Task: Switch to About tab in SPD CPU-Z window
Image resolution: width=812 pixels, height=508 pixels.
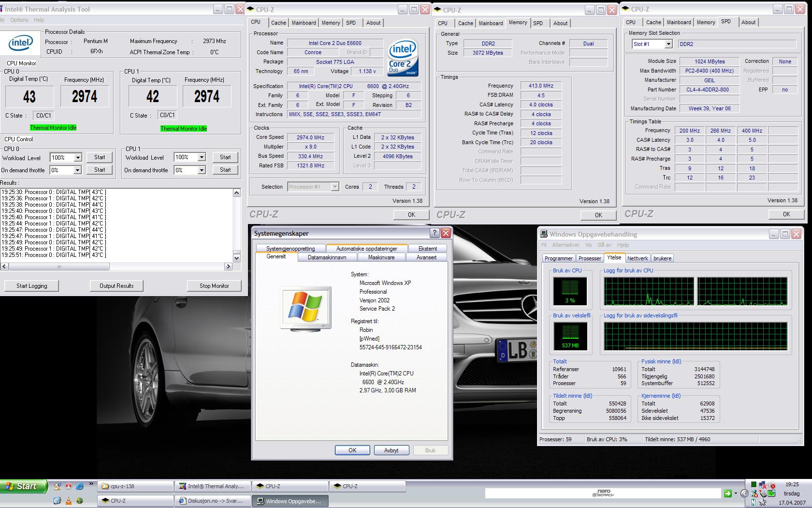Action: click(x=748, y=22)
